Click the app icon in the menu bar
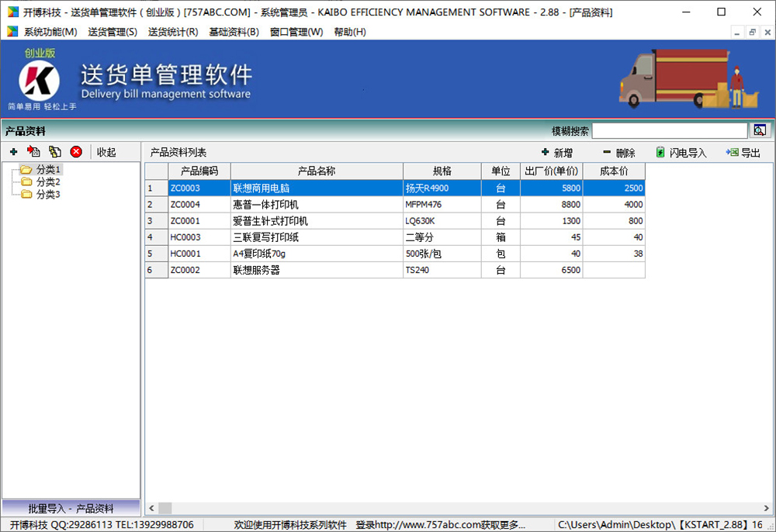This screenshot has height=532, width=776. coord(12,32)
